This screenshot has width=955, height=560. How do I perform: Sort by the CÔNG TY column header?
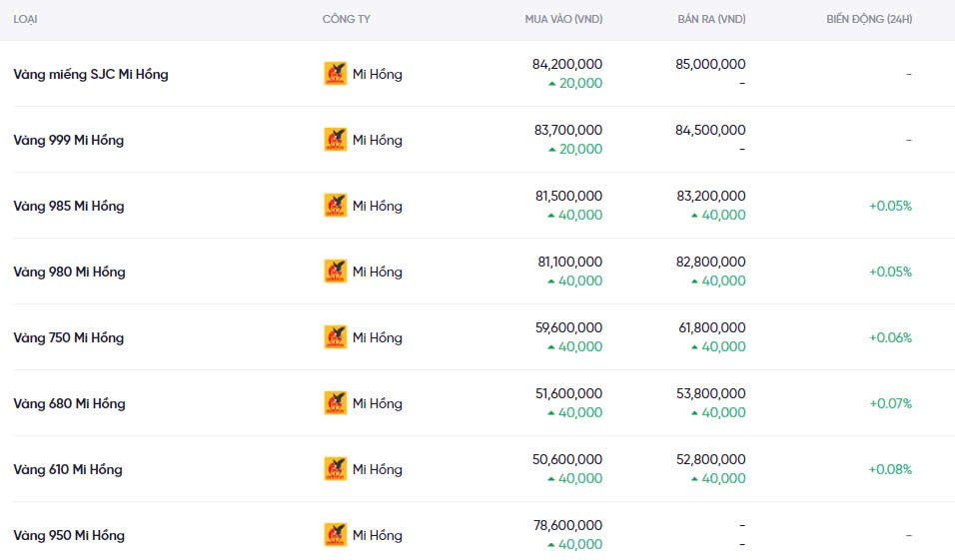pos(347,20)
